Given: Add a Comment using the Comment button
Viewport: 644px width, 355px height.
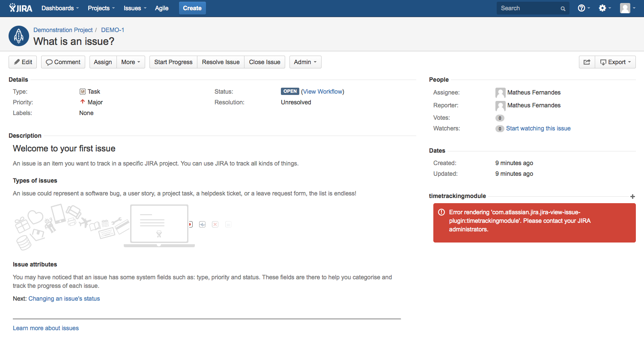Looking at the screenshot, I should 63,62.
